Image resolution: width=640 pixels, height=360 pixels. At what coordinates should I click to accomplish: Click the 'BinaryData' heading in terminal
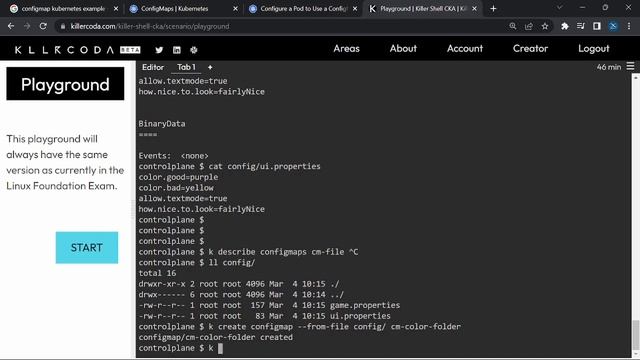162,124
